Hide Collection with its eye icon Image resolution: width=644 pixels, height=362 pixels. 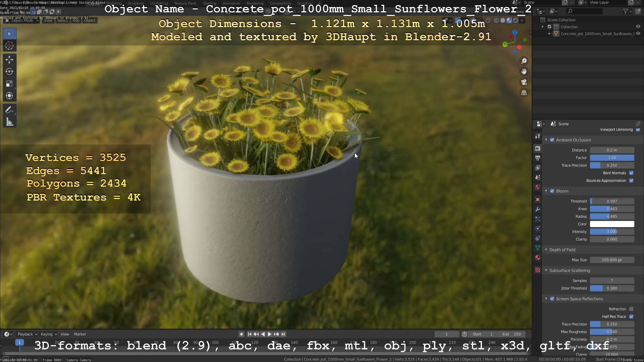638,27
